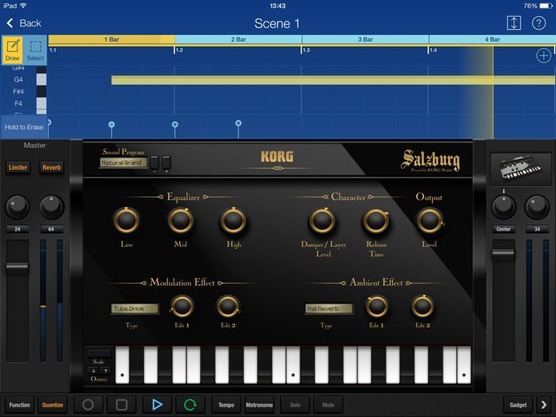This screenshot has height=417, width=556.
Task: Start playback with the play triangle
Action: pos(157,405)
